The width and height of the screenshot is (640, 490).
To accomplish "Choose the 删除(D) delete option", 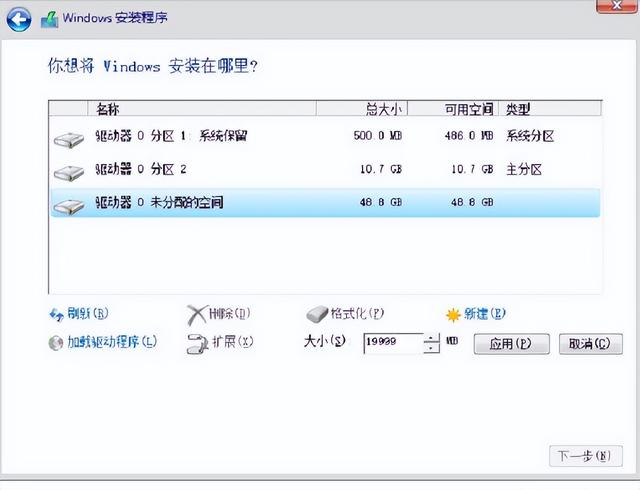I will click(229, 314).
